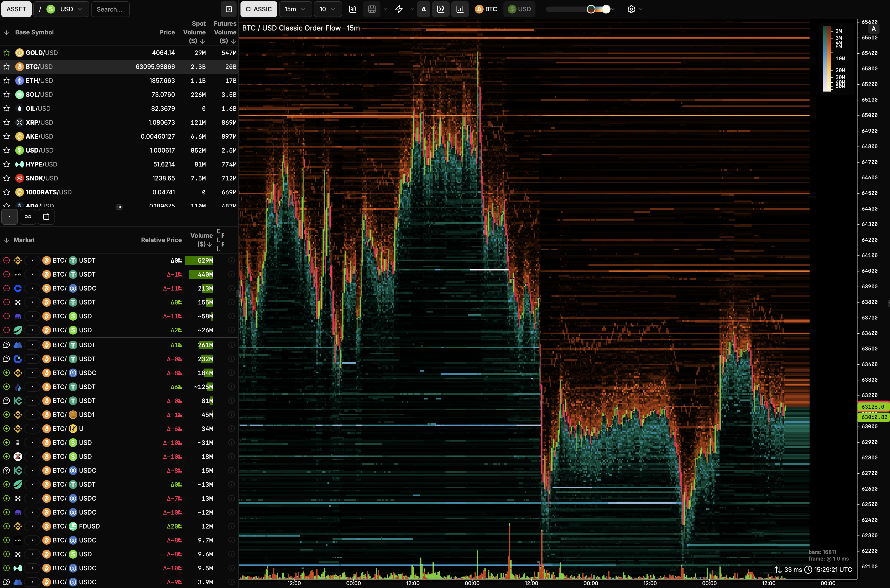This screenshot has width=890, height=588.
Task: Open the 15m timeframe dropdown
Action: [295, 9]
